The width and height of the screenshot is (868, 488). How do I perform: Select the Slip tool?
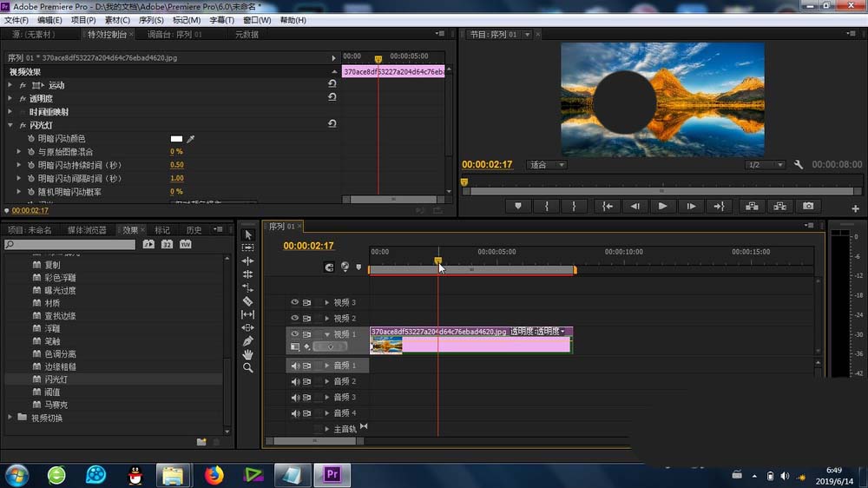(248, 314)
